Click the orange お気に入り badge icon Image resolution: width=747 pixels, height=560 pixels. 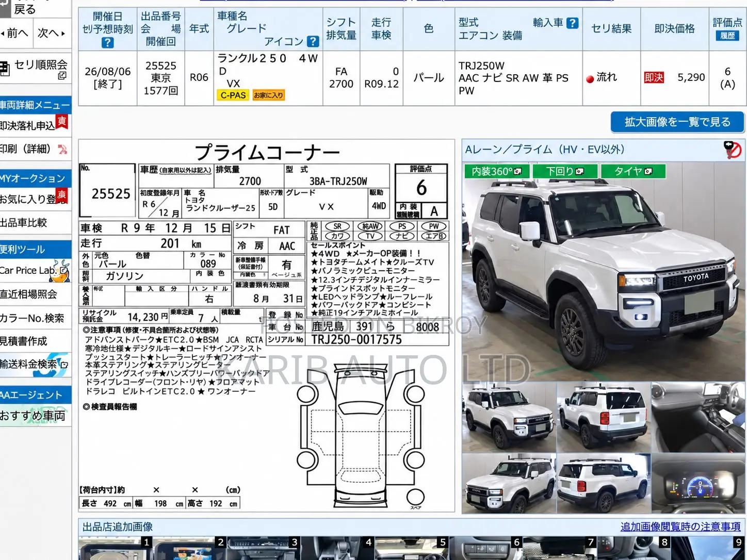point(268,95)
